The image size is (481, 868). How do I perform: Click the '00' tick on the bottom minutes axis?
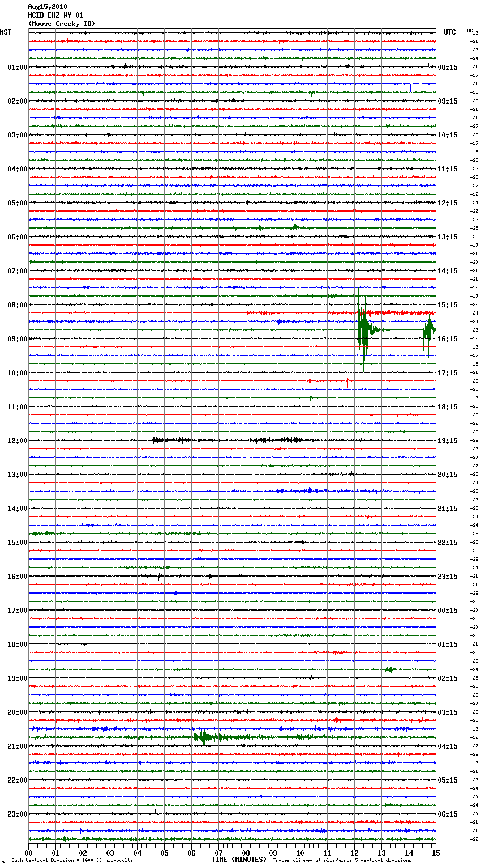(28, 853)
